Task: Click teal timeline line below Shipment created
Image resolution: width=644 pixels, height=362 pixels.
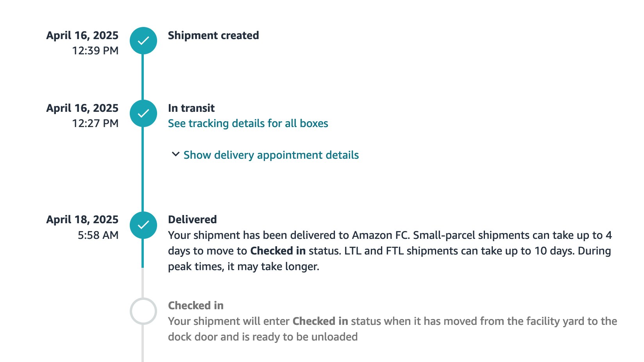Action: [x=143, y=77]
